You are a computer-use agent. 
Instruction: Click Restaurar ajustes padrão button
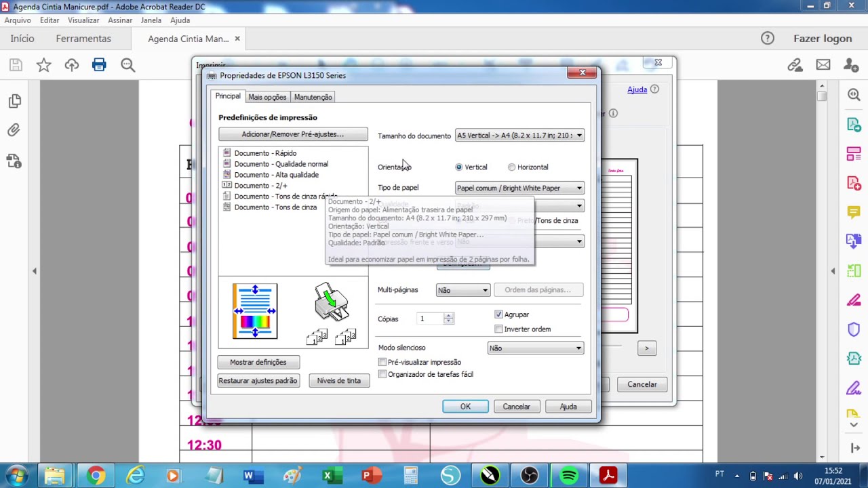[x=258, y=381]
